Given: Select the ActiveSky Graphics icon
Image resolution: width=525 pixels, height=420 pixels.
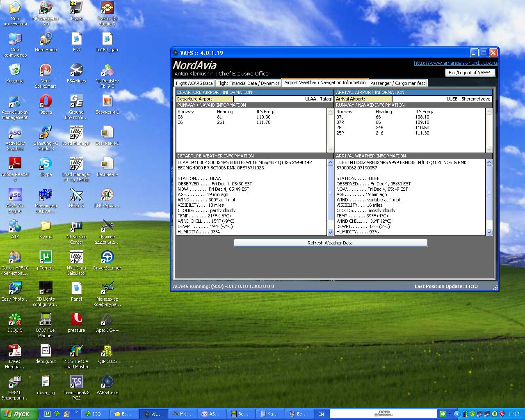Looking at the screenshot, I should tap(15, 138).
